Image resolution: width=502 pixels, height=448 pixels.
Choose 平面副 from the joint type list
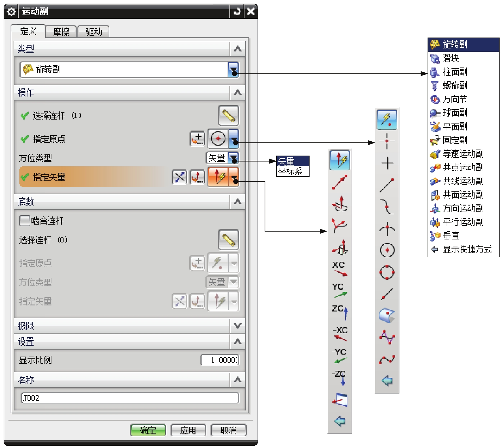[x=463, y=126]
